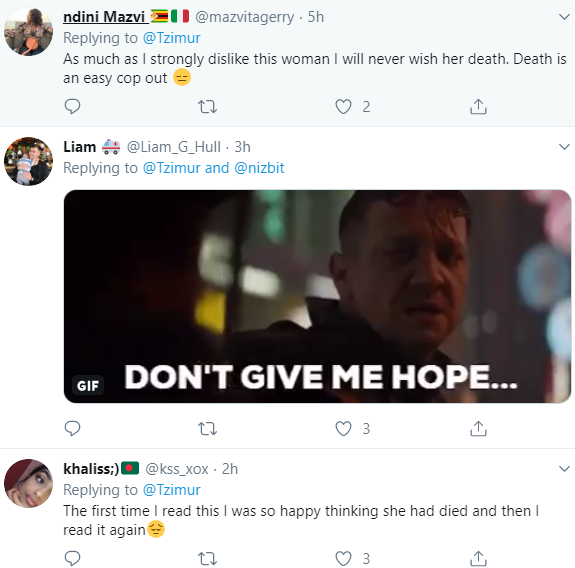The image size is (575, 568).
Task: Share khaliss;)'s tweet
Action: point(478,558)
